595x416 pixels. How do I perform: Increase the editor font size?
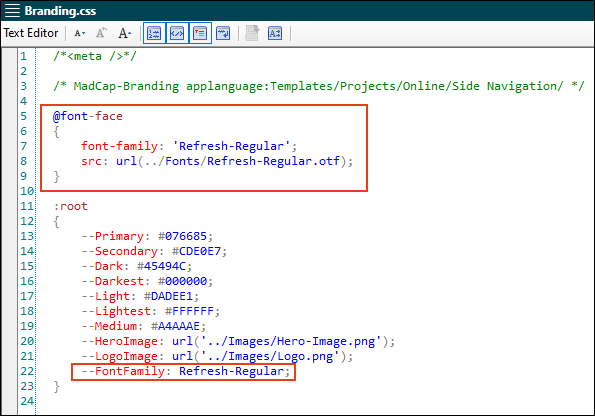coord(124,33)
